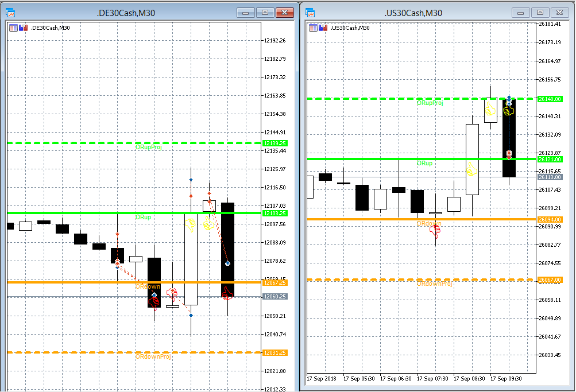Image resolution: width=576 pixels, height=392 pixels.
Task: Click the last tall black candle on the US30 chart
Action: tap(509, 138)
